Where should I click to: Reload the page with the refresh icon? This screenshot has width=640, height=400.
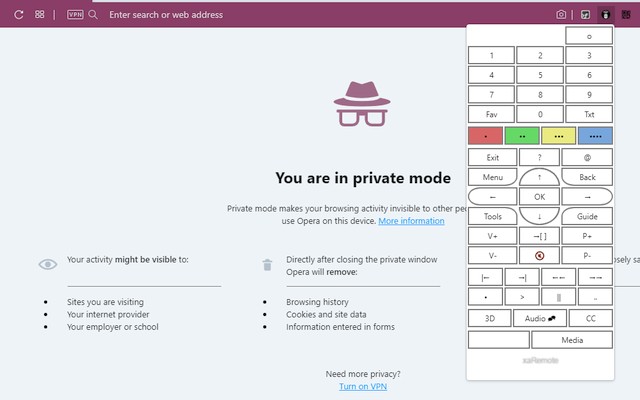[18, 15]
